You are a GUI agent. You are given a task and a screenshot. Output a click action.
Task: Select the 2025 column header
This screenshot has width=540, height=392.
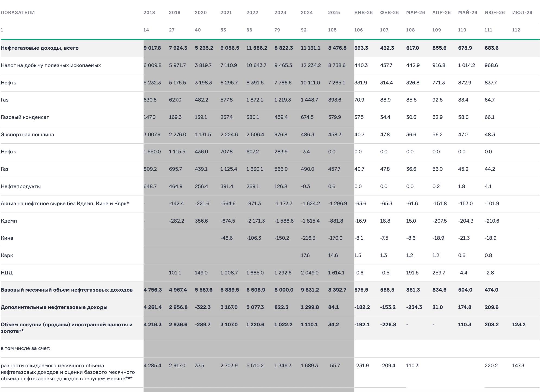[334, 12]
